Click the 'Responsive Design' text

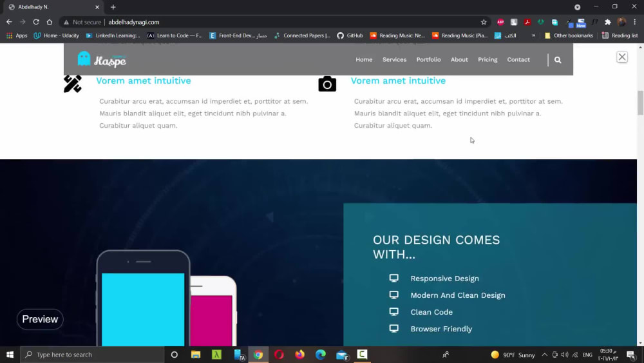(x=445, y=279)
